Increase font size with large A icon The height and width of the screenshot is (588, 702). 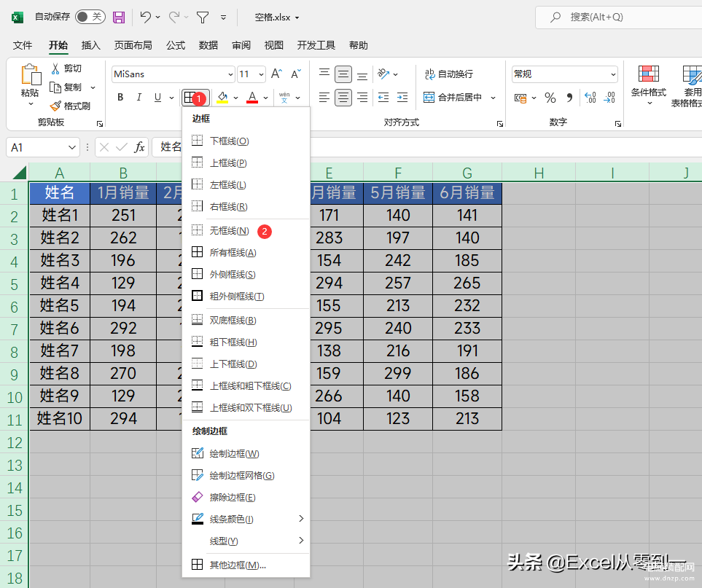coord(277,74)
